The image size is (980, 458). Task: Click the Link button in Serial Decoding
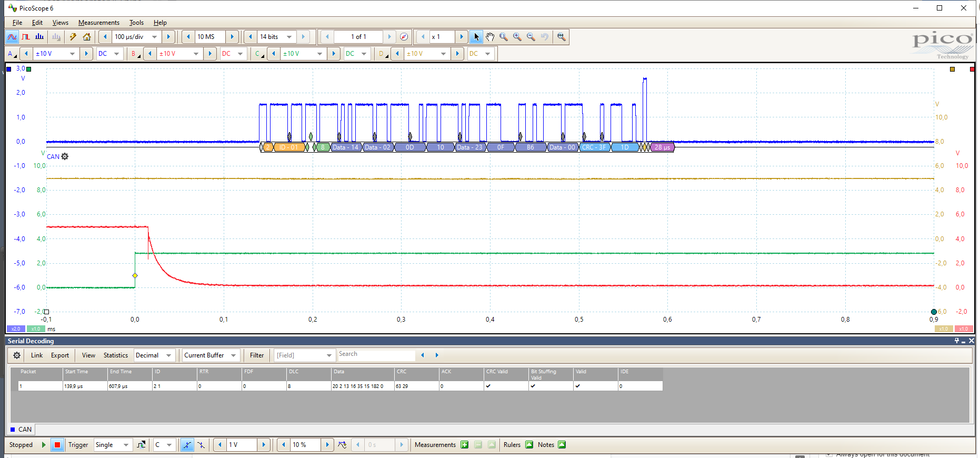[37, 355]
